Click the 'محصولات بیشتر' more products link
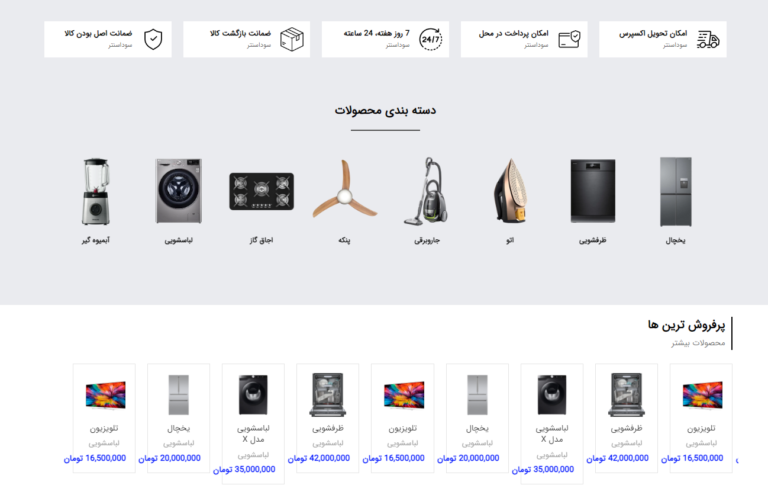768x498 pixels. pos(698,343)
